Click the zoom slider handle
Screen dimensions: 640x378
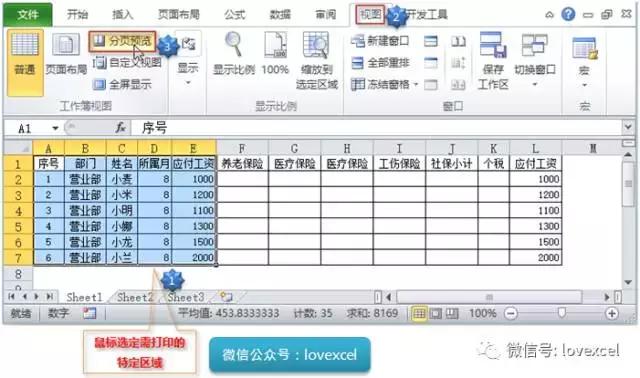(562, 313)
